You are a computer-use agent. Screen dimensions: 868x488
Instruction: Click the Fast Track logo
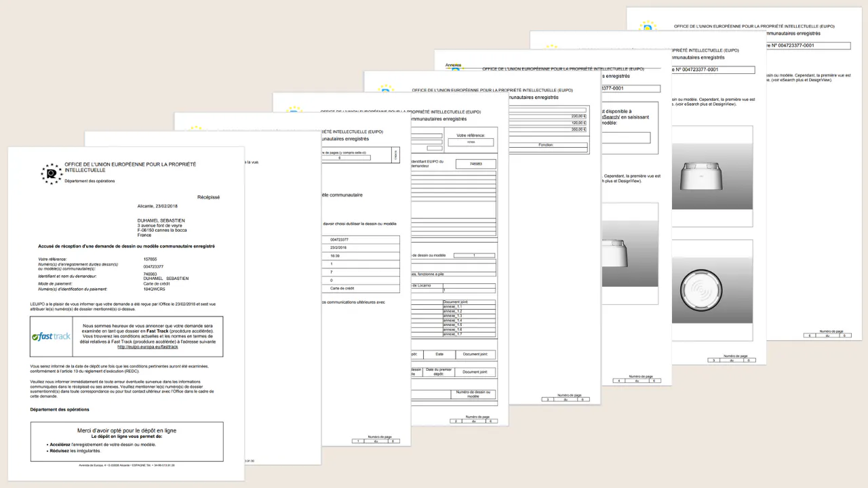point(52,336)
